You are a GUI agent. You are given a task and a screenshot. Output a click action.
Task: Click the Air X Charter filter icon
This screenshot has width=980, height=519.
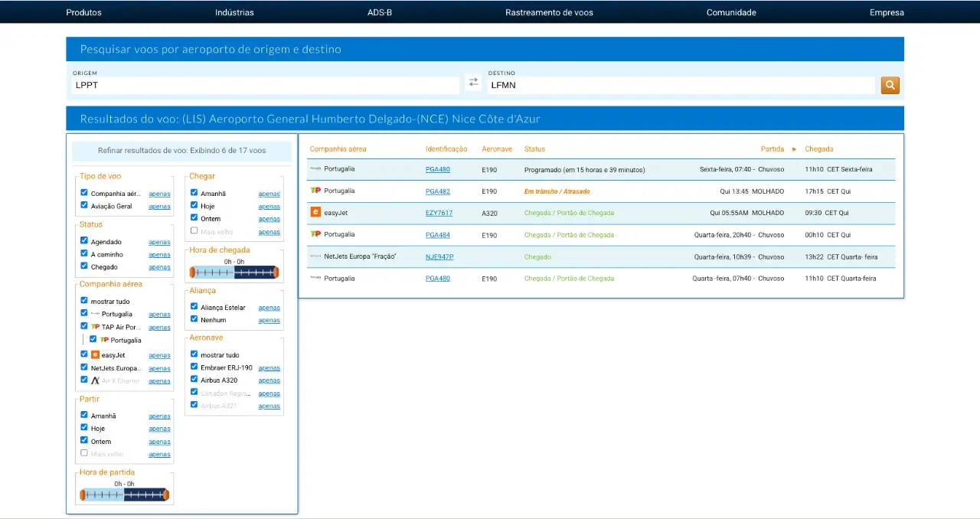(95, 380)
